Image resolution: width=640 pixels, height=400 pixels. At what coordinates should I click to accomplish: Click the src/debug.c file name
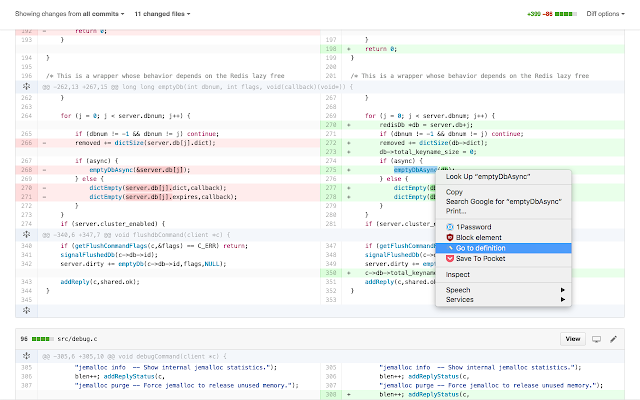[x=77, y=339]
